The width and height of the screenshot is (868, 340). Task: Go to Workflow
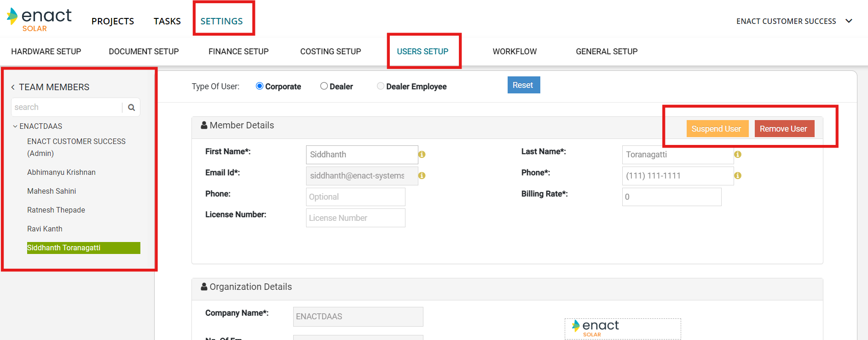pos(515,52)
